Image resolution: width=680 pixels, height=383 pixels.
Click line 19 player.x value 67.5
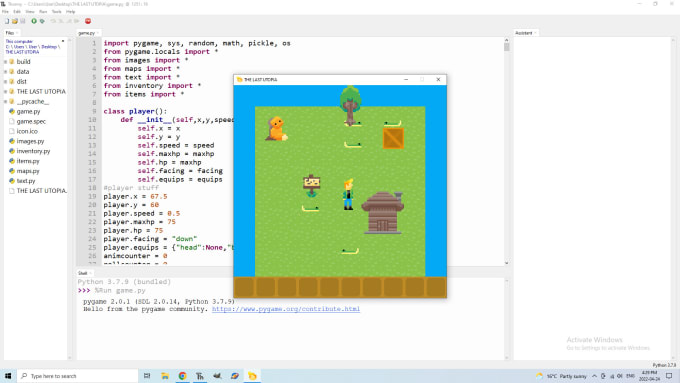(159, 196)
